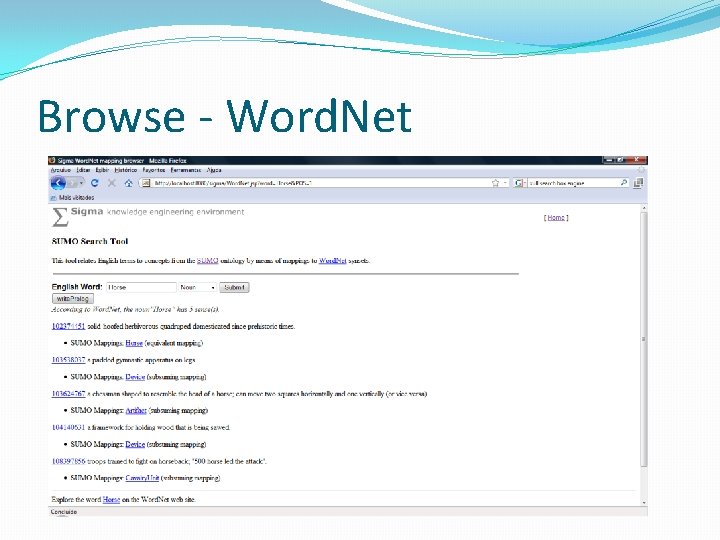Go back with the Firefox back arrow
Viewport: 720px width, 540px height.
click(x=58, y=183)
